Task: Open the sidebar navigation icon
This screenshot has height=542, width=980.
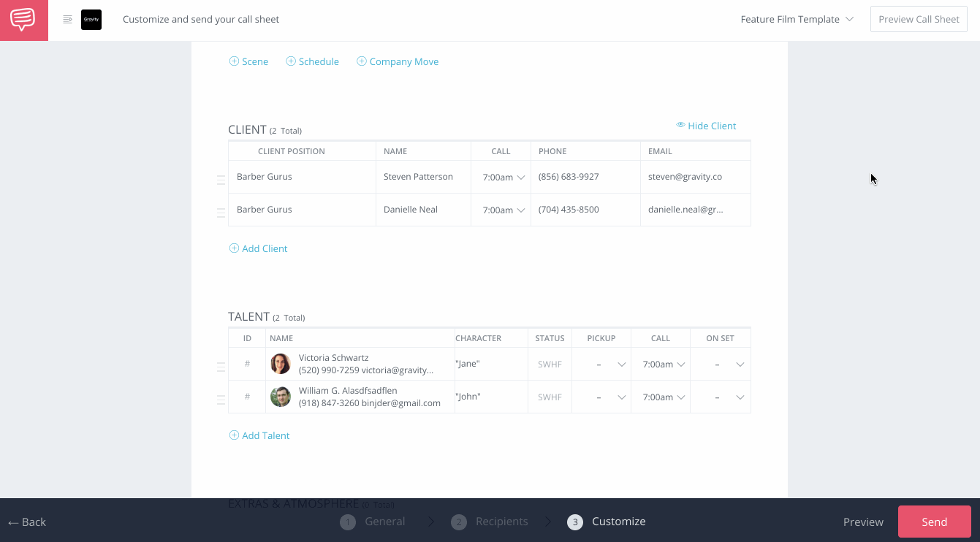Action: [67, 19]
